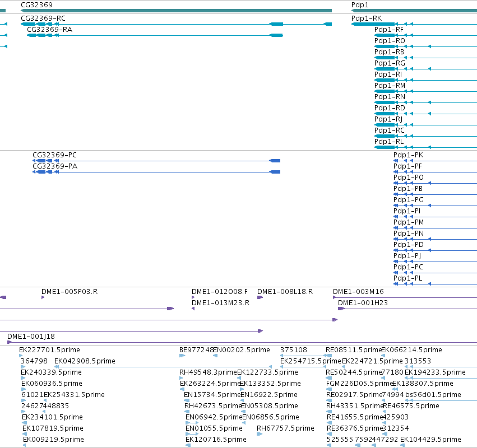The width and height of the screenshot is (477, 448).
Task: Click the EK234101.5prime EST label
Action: (x=52, y=417)
